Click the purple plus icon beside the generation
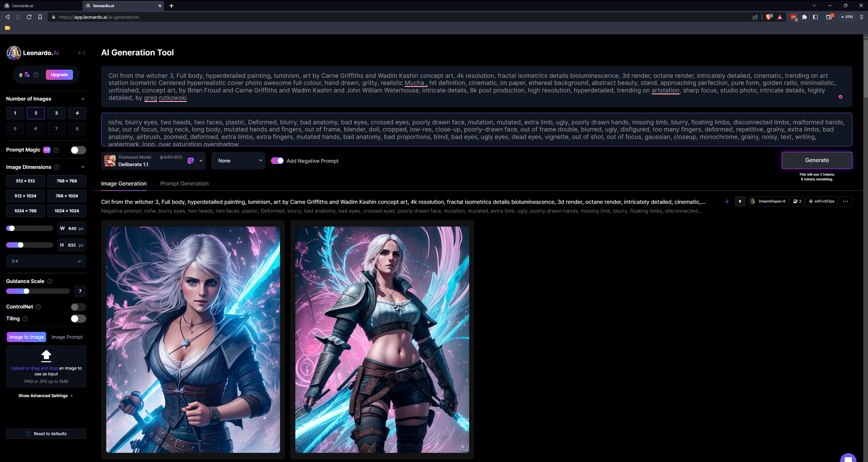This screenshot has height=462, width=868. [x=727, y=201]
